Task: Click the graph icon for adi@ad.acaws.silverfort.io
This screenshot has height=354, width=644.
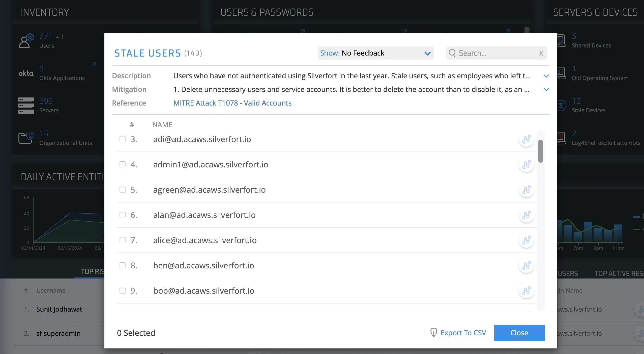Action: [526, 139]
